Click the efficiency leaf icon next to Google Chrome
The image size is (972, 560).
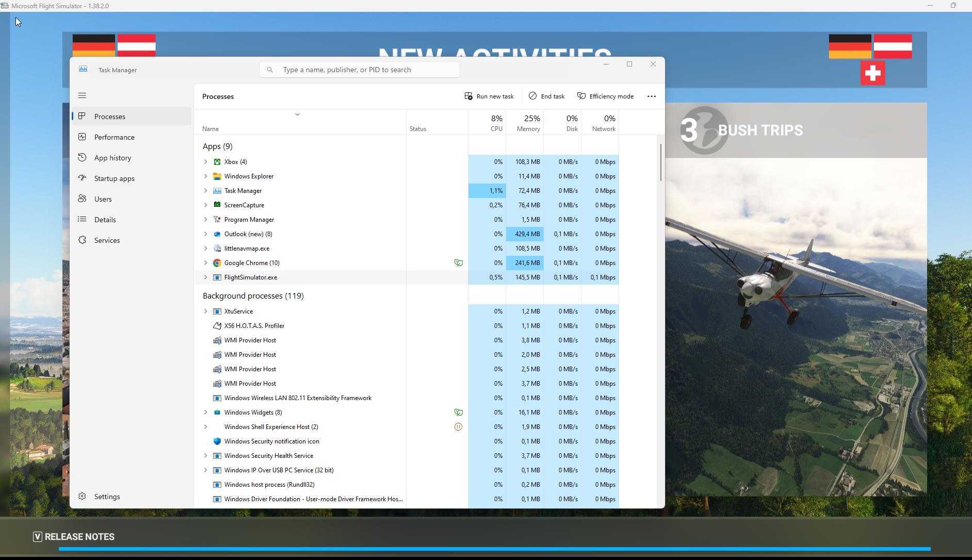[458, 263]
